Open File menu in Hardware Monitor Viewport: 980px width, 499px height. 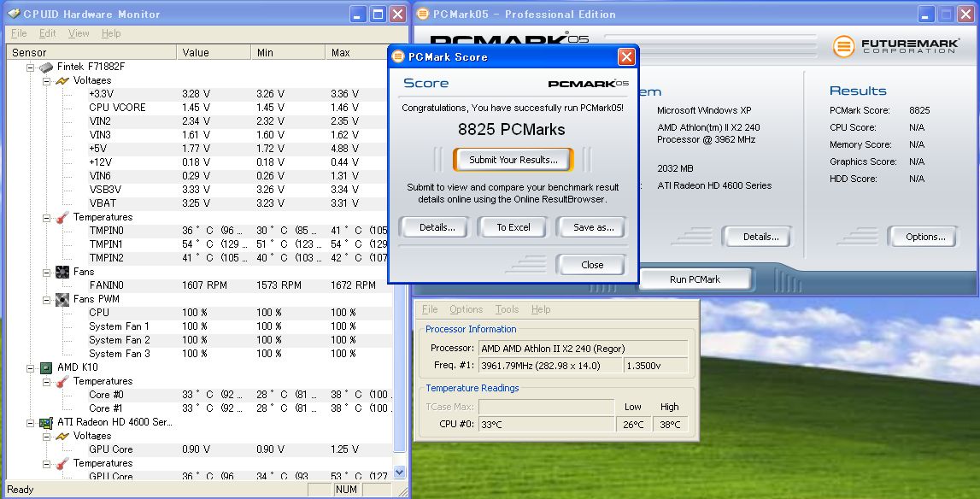(x=19, y=34)
